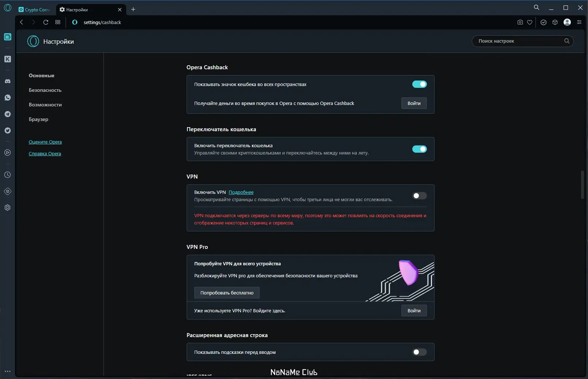Open Discord from the sidebar
588x379 pixels.
point(8,81)
